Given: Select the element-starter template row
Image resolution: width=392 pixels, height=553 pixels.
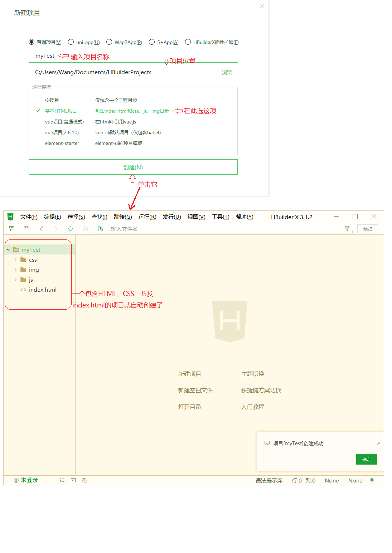Looking at the screenshot, I should pos(133,143).
